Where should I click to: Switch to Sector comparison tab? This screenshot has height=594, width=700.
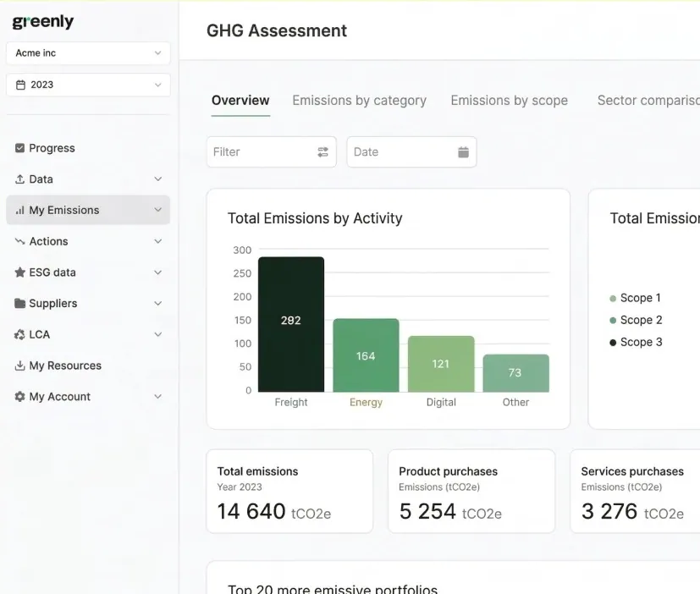click(648, 101)
